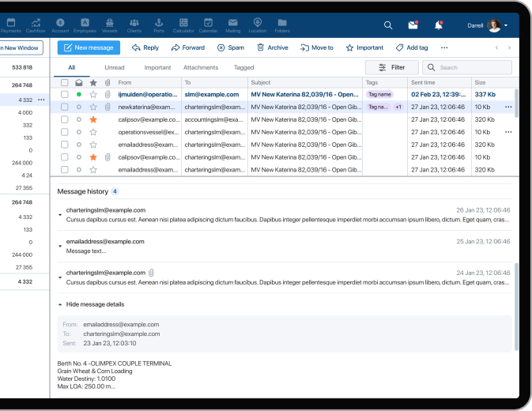Check the box for ijmuiden@operatio... email
The image size is (532, 411).
(65, 95)
